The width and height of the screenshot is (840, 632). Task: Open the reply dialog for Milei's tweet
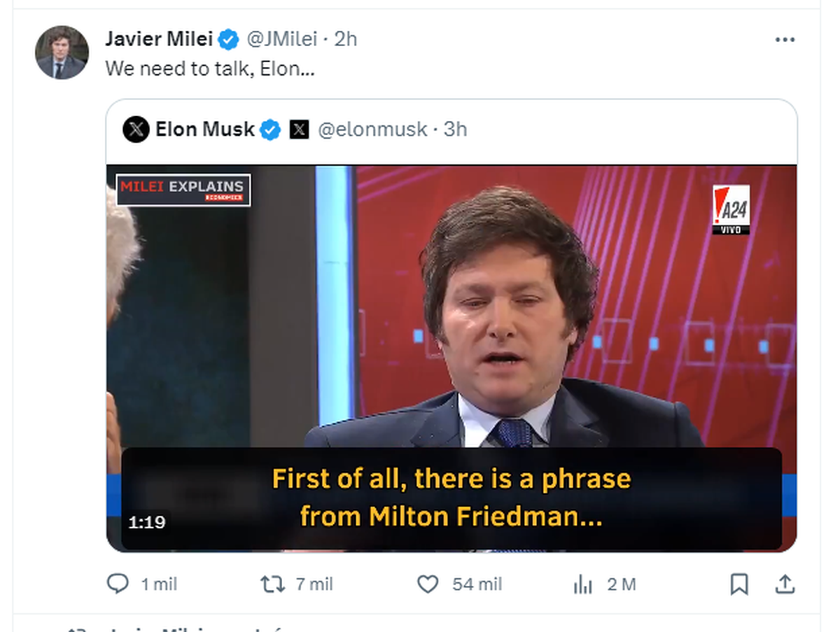120,584
